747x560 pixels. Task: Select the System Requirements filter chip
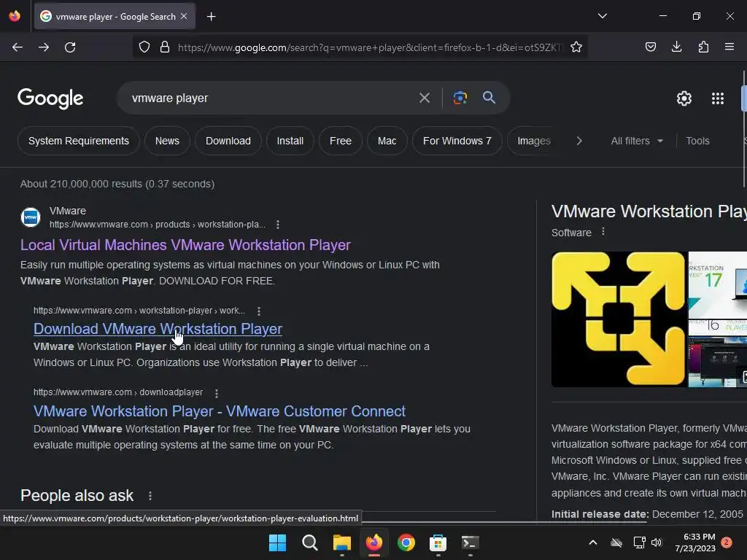point(79,141)
